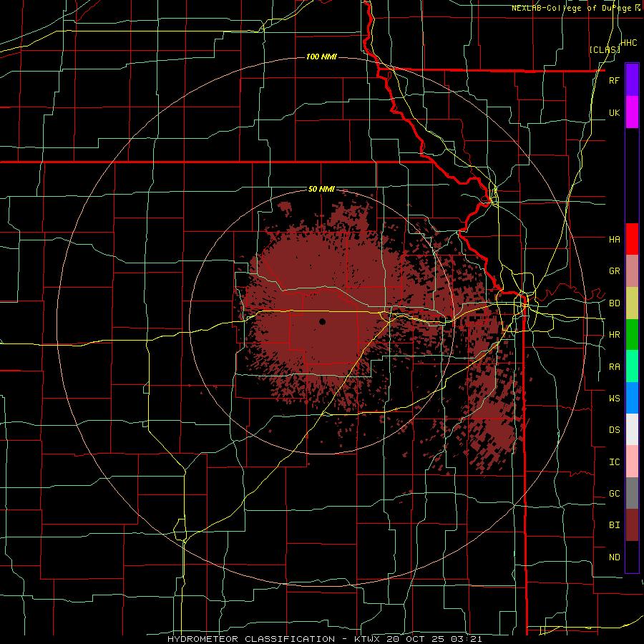Click the GR legend label
The height and width of the screenshot is (644, 644).
pyautogui.click(x=614, y=271)
